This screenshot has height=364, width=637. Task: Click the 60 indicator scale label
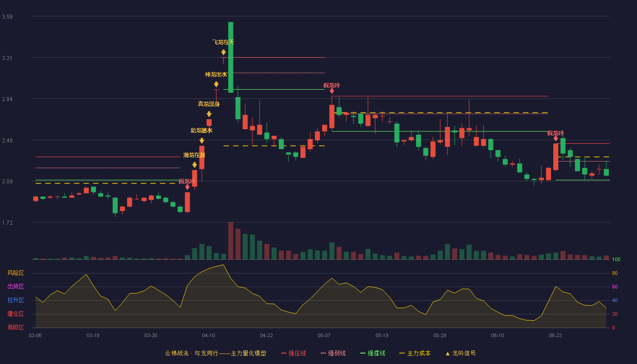point(615,287)
